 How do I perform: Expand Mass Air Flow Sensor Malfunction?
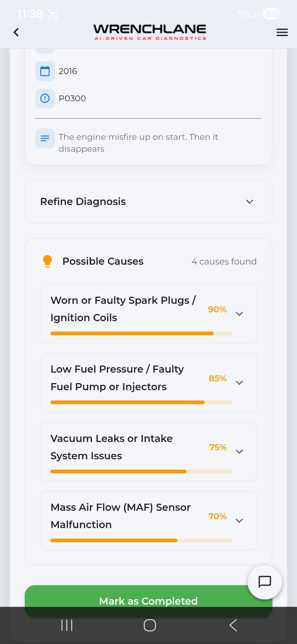239,521
